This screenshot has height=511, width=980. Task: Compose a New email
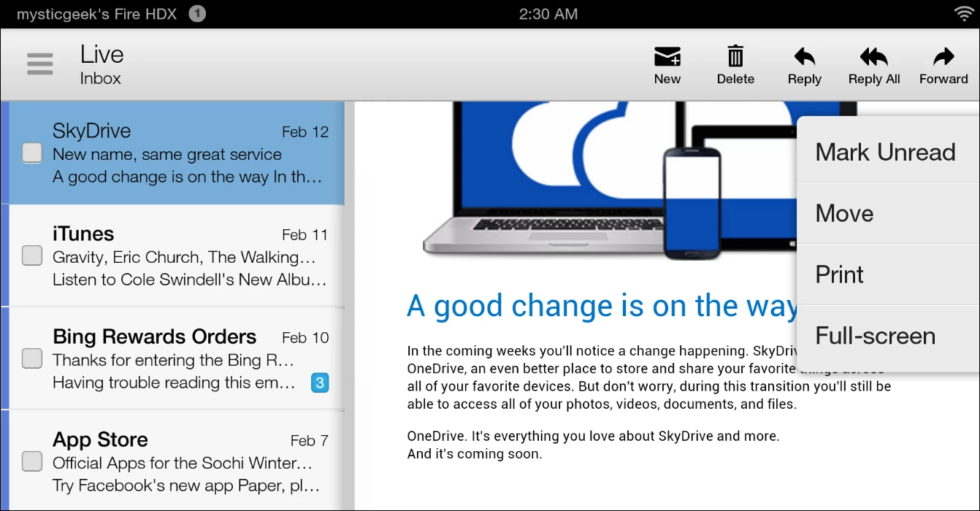tap(667, 66)
